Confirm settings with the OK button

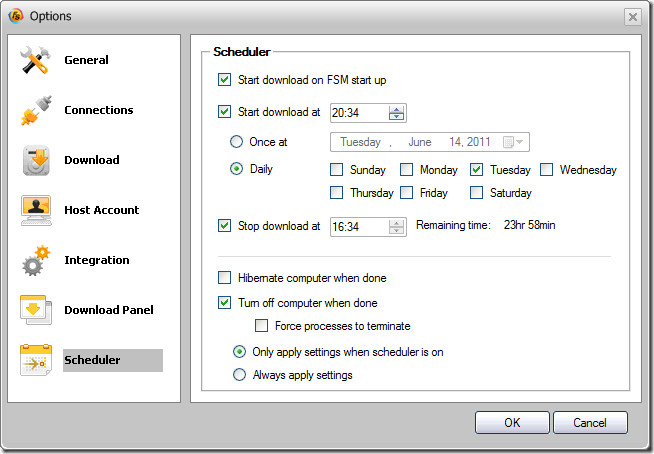pos(512,423)
